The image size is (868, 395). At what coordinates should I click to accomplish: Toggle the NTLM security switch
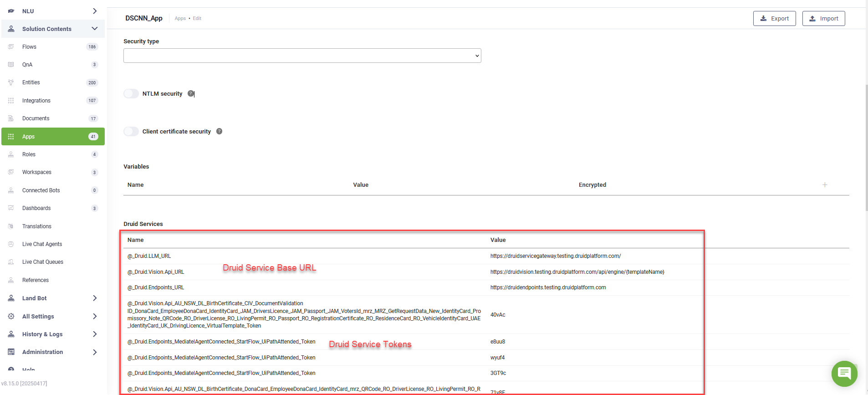tap(131, 93)
